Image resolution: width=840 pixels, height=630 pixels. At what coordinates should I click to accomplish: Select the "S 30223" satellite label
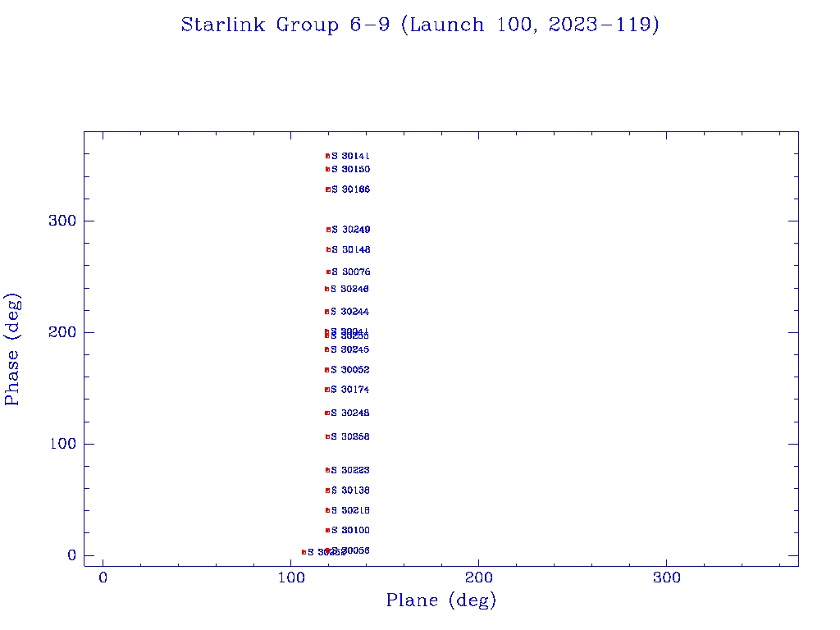tap(349, 470)
